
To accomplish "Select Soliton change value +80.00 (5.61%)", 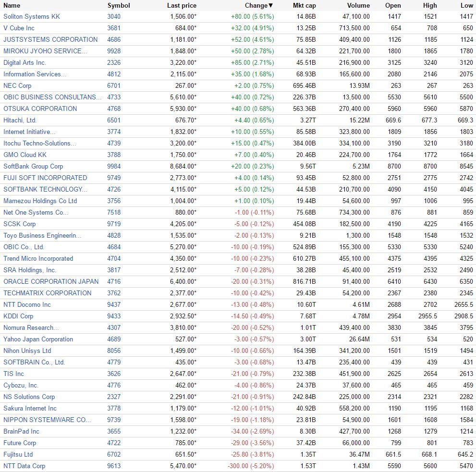I will (253, 16).
